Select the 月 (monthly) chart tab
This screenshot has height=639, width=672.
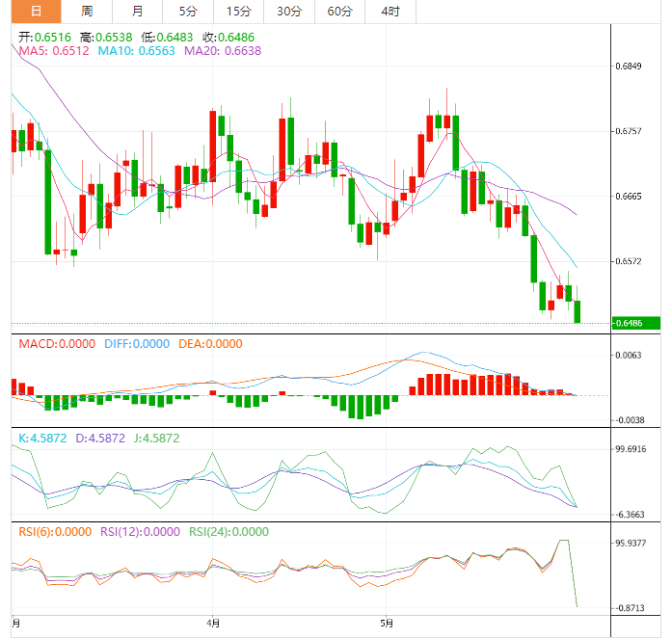click(138, 12)
